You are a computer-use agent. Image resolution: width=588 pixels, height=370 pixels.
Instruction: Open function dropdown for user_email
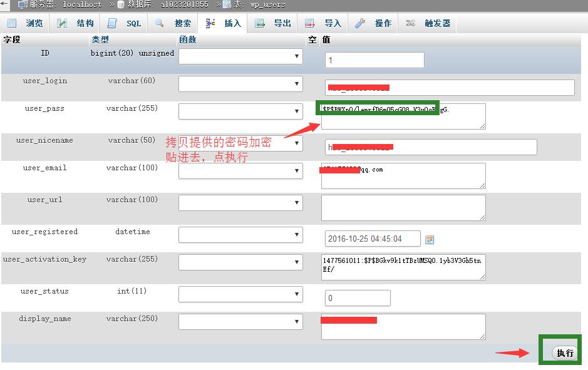coord(240,171)
